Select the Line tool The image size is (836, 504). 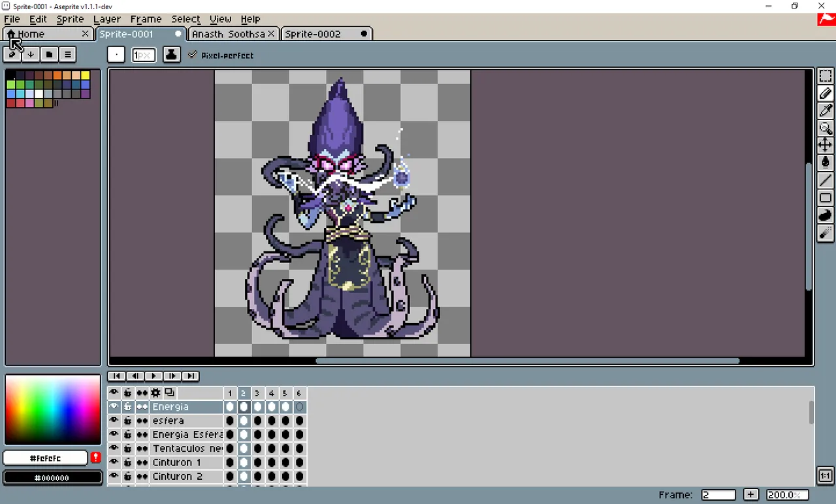(826, 180)
